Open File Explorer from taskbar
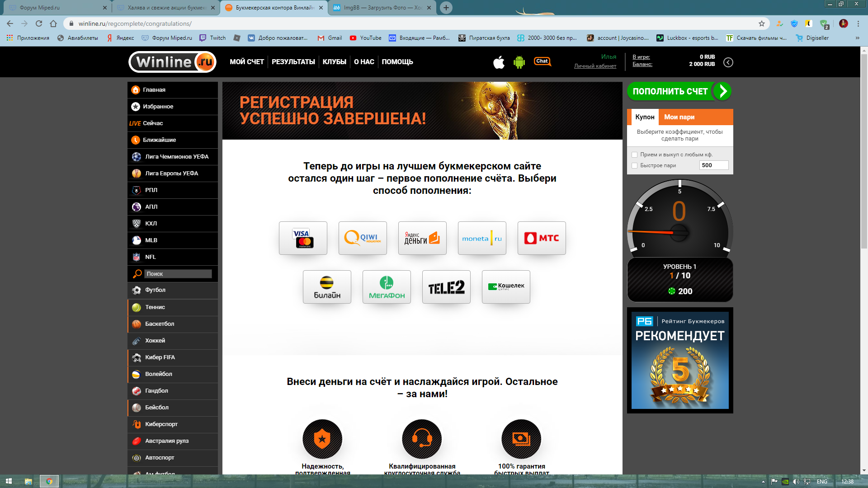Viewport: 868px width, 488px height. [28, 481]
